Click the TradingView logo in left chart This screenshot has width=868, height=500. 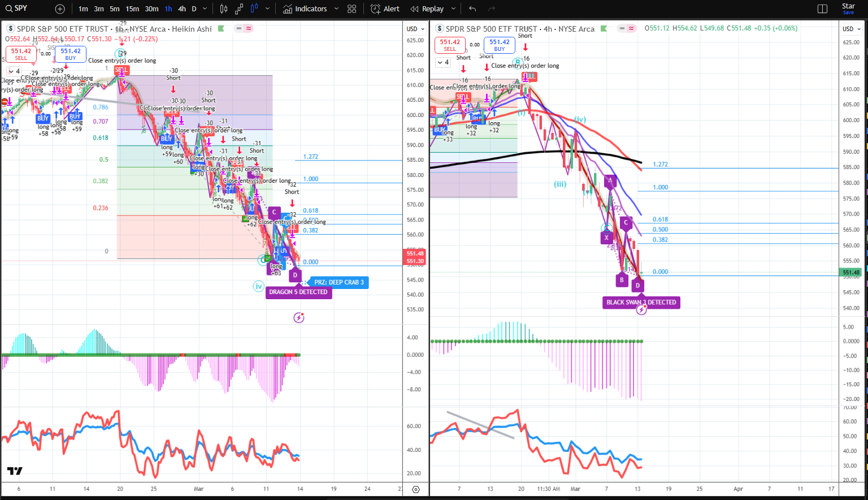click(x=15, y=471)
